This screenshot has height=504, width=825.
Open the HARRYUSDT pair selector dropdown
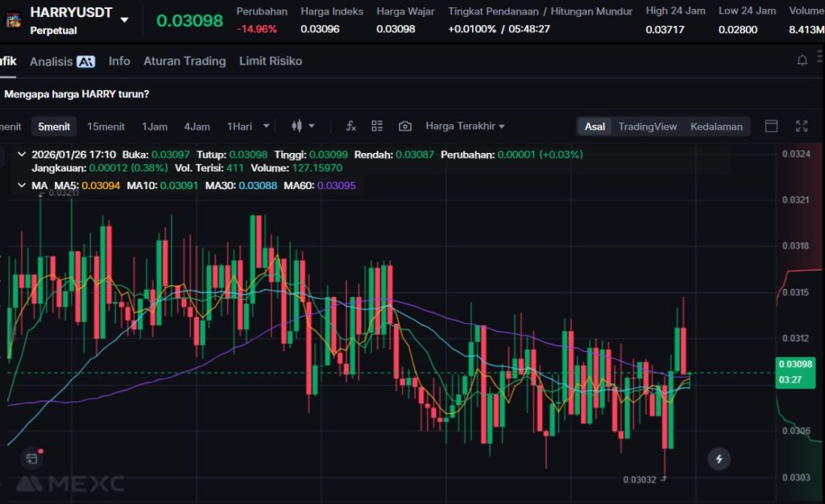tap(124, 20)
